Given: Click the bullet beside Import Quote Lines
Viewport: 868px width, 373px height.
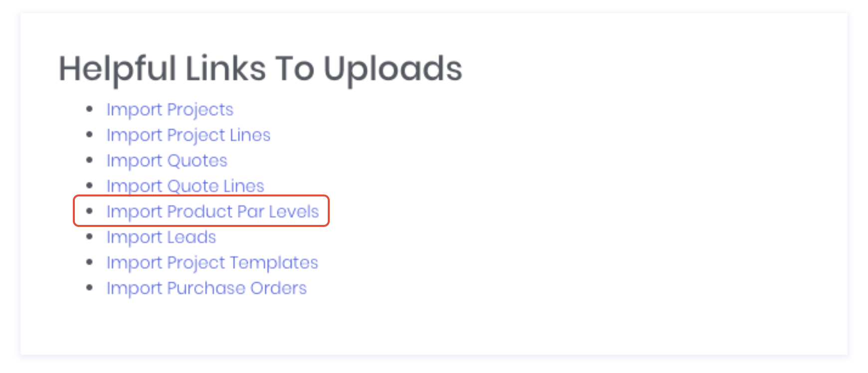Looking at the screenshot, I should click(90, 186).
